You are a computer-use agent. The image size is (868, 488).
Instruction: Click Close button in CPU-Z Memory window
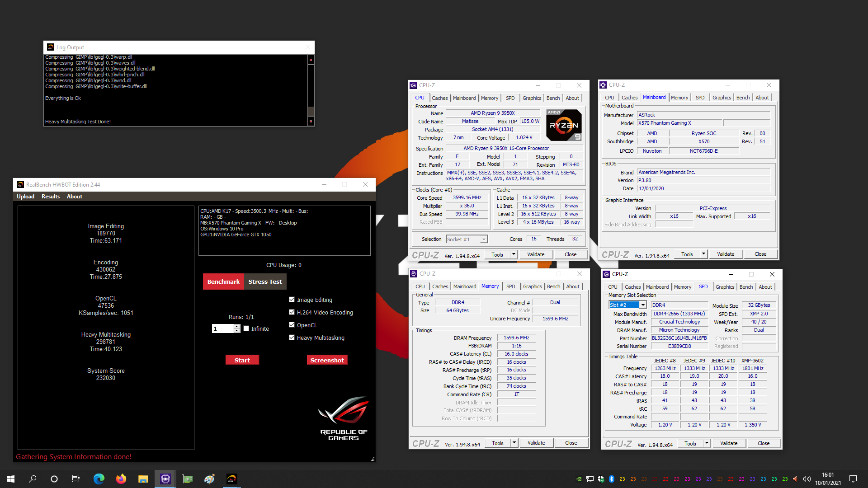(571, 443)
